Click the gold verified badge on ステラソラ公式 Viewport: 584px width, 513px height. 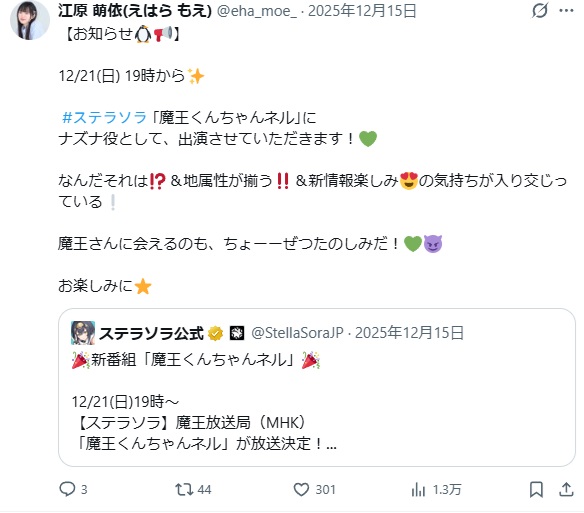coord(215,333)
